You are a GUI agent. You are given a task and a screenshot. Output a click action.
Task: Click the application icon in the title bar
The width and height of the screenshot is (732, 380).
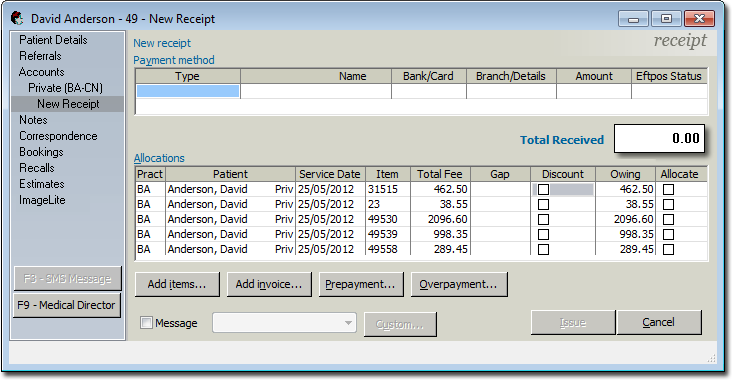[17, 19]
